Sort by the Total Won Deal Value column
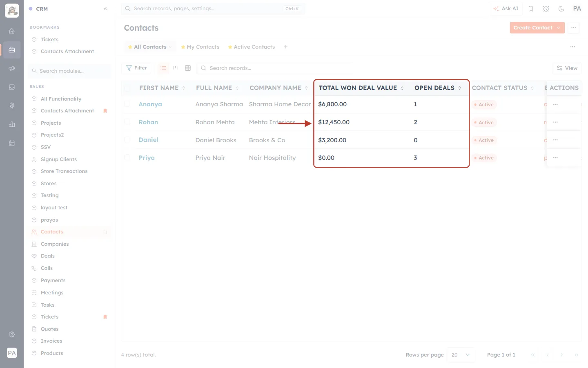The height and width of the screenshot is (368, 588). coord(361,88)
